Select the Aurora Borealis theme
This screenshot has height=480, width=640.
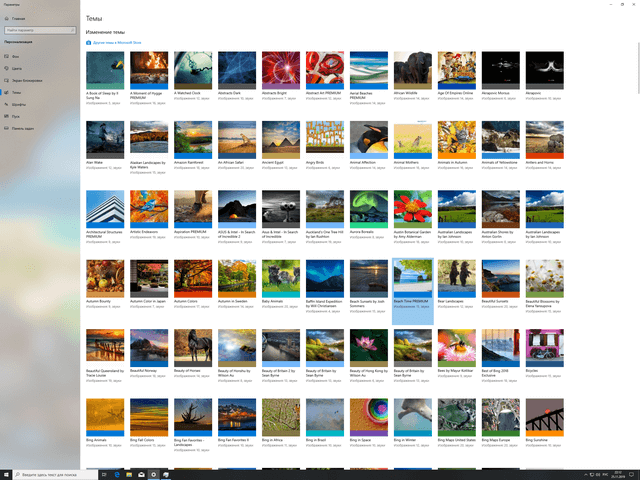coord(369,209)
